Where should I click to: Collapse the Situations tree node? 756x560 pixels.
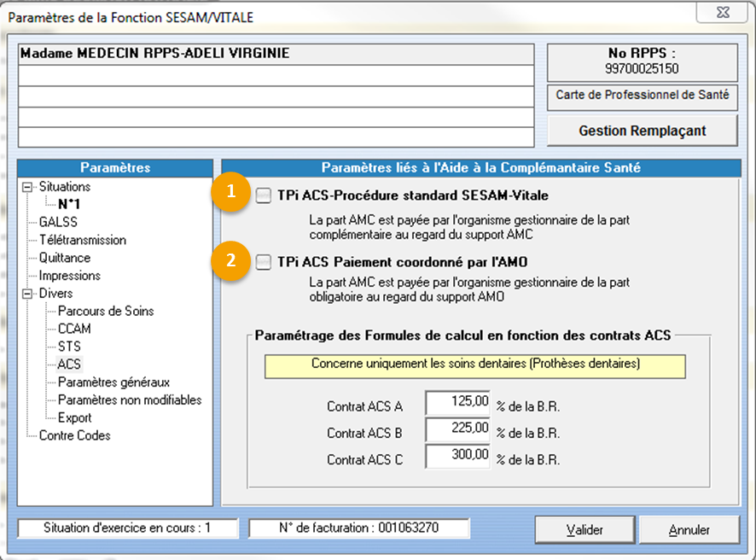tap(27, 187)
